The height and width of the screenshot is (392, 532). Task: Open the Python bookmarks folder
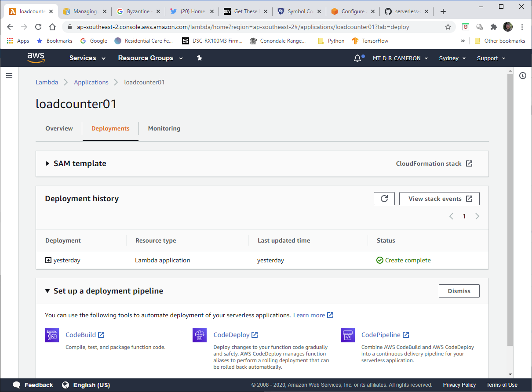(331, 41)
